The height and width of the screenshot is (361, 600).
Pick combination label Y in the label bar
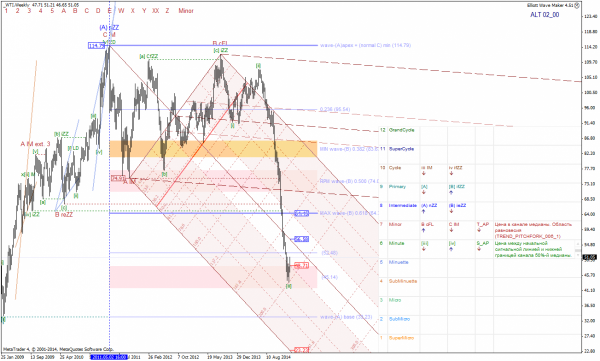coord(144,11)
